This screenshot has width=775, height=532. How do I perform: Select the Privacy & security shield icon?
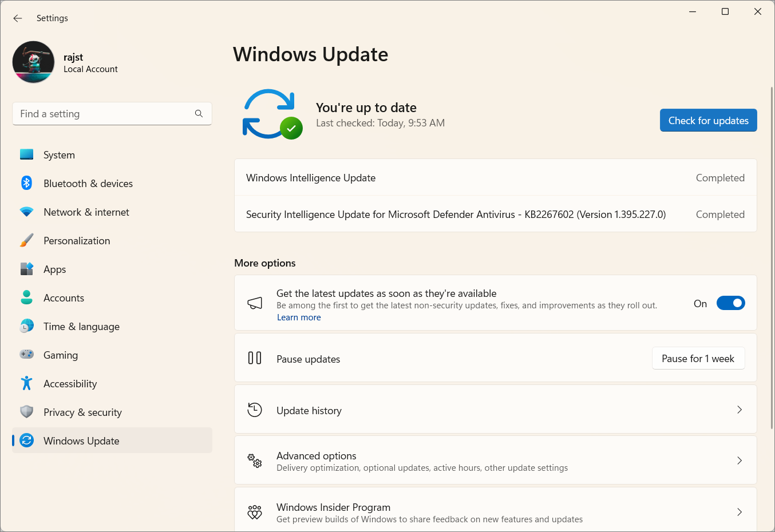[26, 412]
